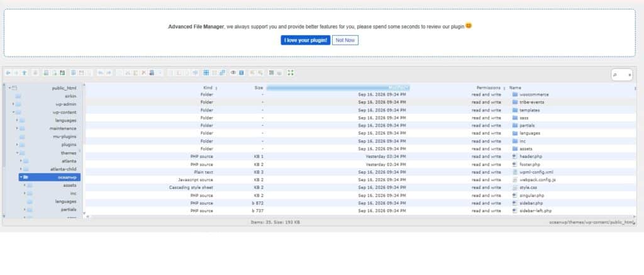Click the resize image toolbar icon
This screenshot has height=275, width=644.
click(x=195, y=73)
